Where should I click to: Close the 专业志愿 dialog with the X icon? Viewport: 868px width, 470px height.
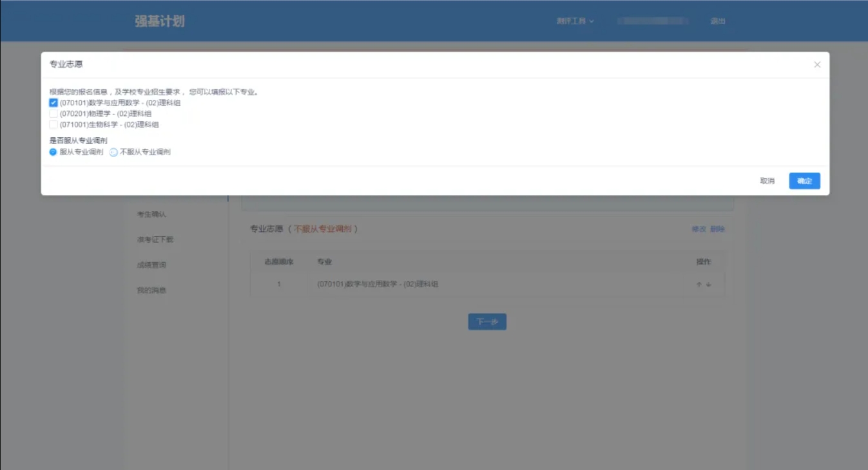click(817, 64)
